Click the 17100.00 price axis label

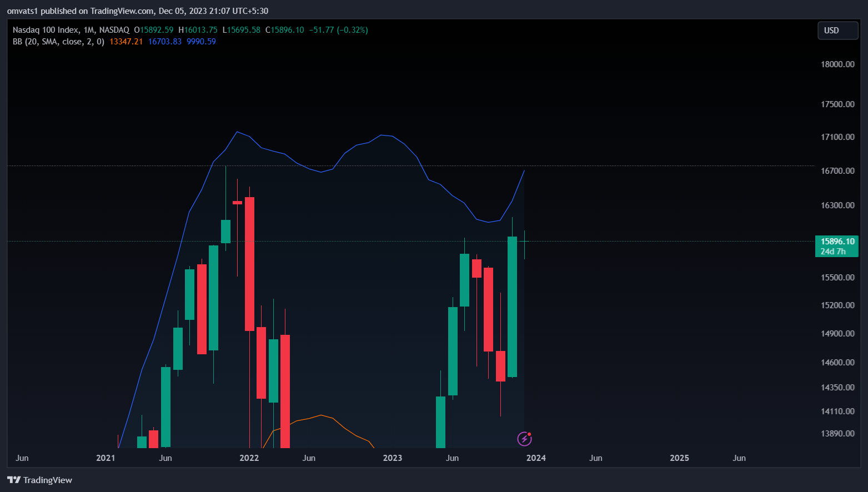tap(837, 137)
